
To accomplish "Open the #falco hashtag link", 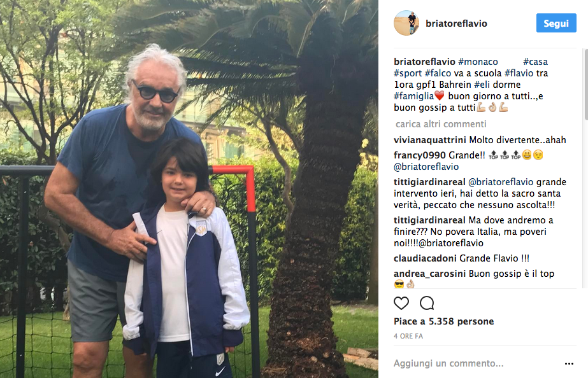I will 438,73.
